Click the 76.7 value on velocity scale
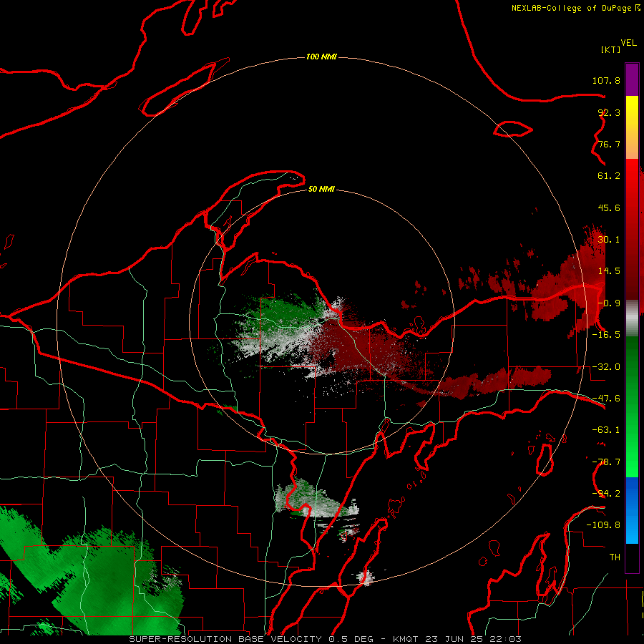This screenshot has width=644, height=644. [x=609, y=144]
